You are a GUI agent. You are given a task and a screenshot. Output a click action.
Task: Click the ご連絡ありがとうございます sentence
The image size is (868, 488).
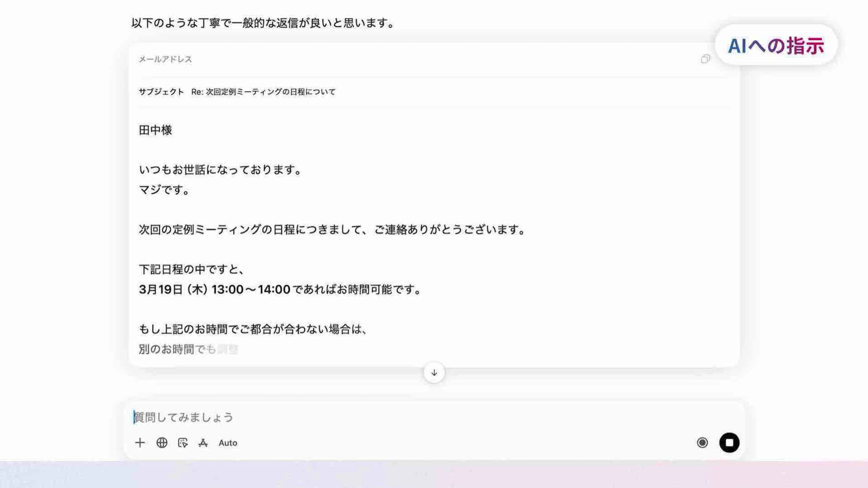(x=450, y=229)
